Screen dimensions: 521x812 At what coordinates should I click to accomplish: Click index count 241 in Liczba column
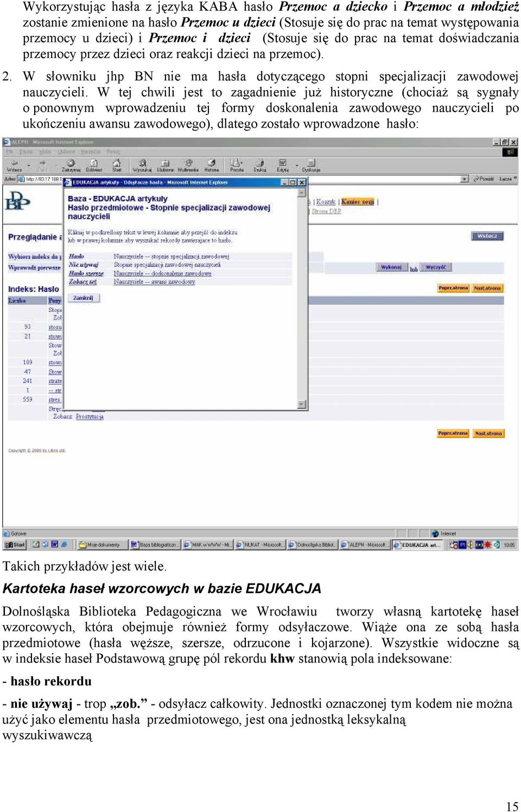click(x=28, y=381)
